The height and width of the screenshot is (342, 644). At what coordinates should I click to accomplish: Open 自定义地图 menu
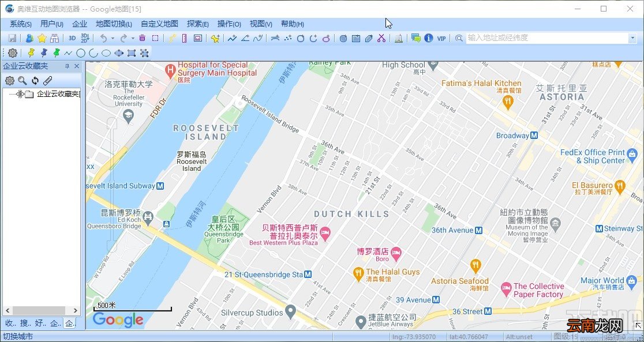pyautogui.click(x=159, y=24)
